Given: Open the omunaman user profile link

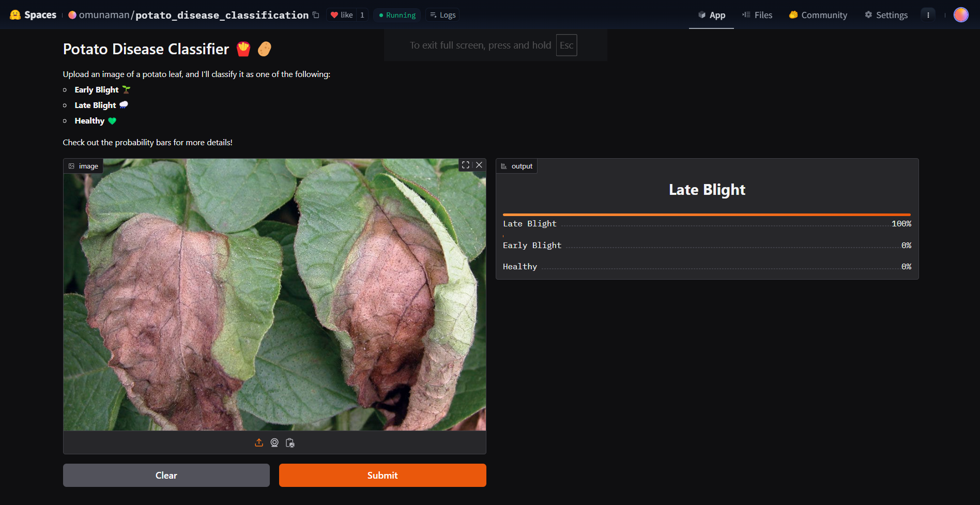Looking at the screenshot, I should [104, 15].
